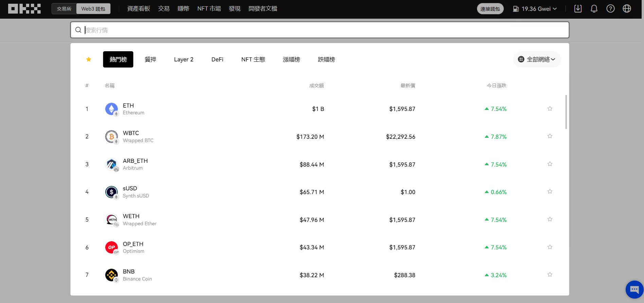Screen dimensions: 644x303
Task: Toggle favorite star for ETH row
Action: coord(550,109)
